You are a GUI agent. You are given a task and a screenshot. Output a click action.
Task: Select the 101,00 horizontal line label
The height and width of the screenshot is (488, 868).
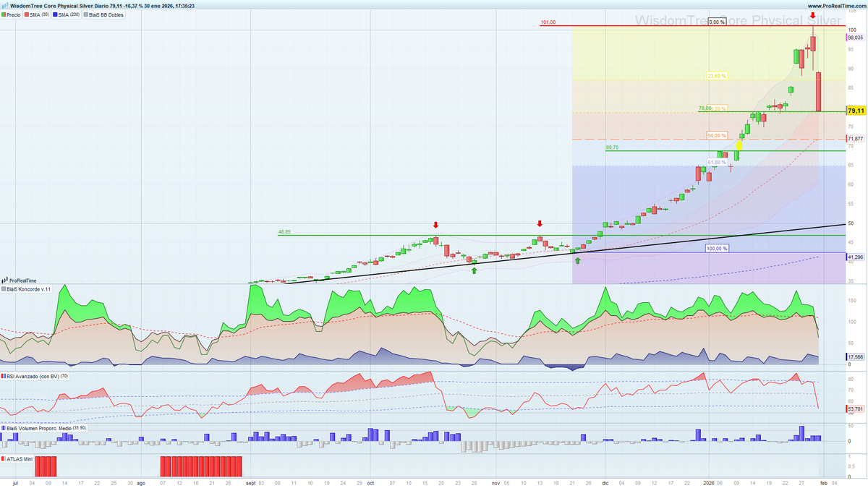click(x=548, y=22)
